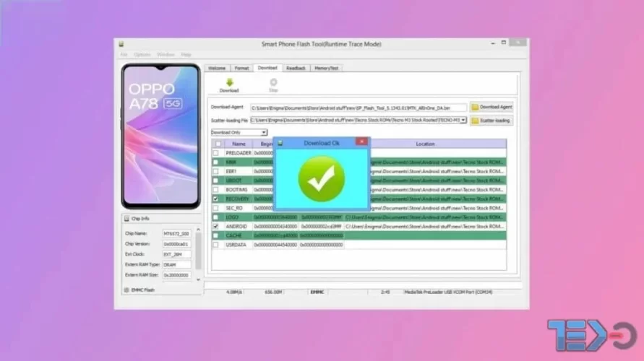Expand the Scatter-loading File path dropdown
This screenshot has height=361, width=644.
click(x=463, y=120)
